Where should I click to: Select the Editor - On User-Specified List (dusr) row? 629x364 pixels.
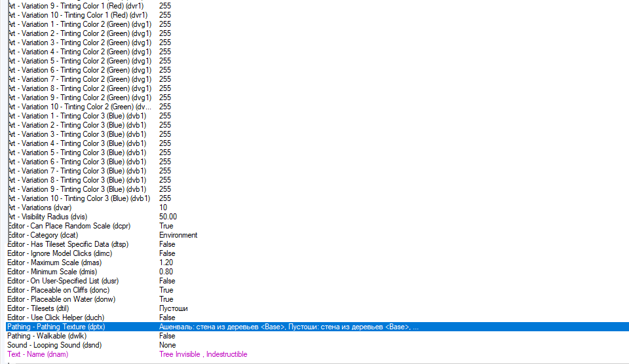click(x=317, y=281)
